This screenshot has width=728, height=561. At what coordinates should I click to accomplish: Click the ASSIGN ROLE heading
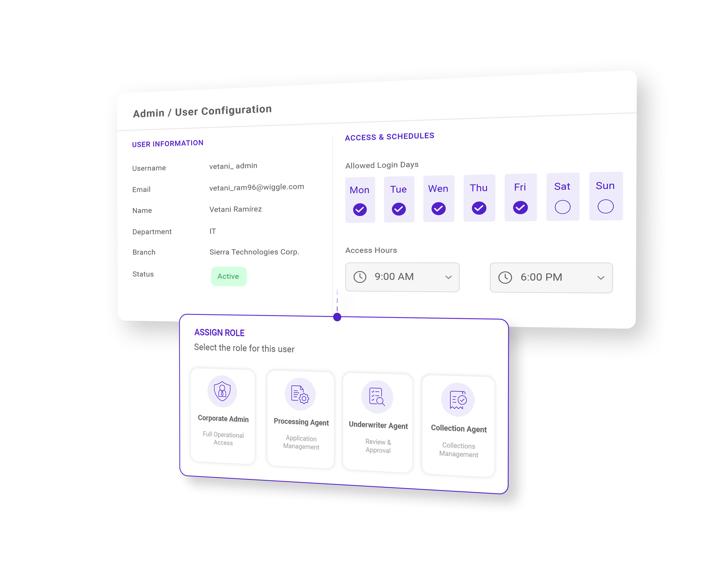pyautogui.click(x=220, y=333)
